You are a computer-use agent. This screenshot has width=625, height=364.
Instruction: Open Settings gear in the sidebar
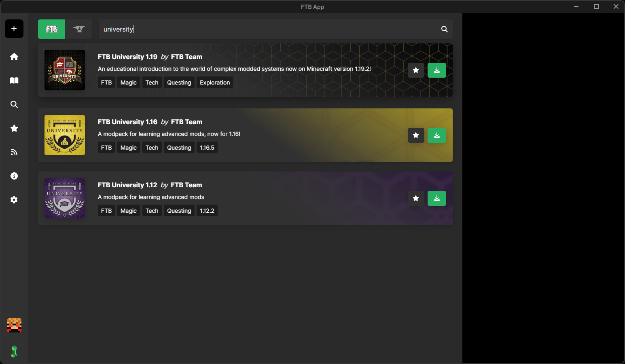click(x=14, y=200)
